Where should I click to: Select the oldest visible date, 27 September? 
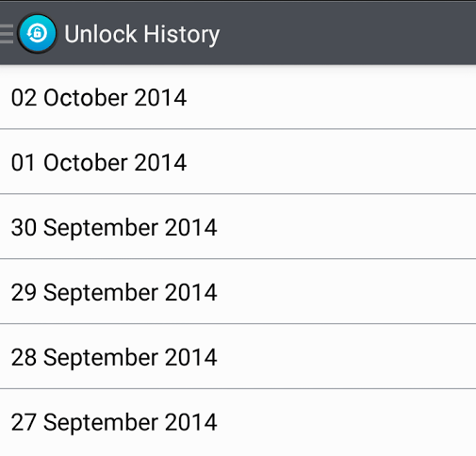click(238, 422)
